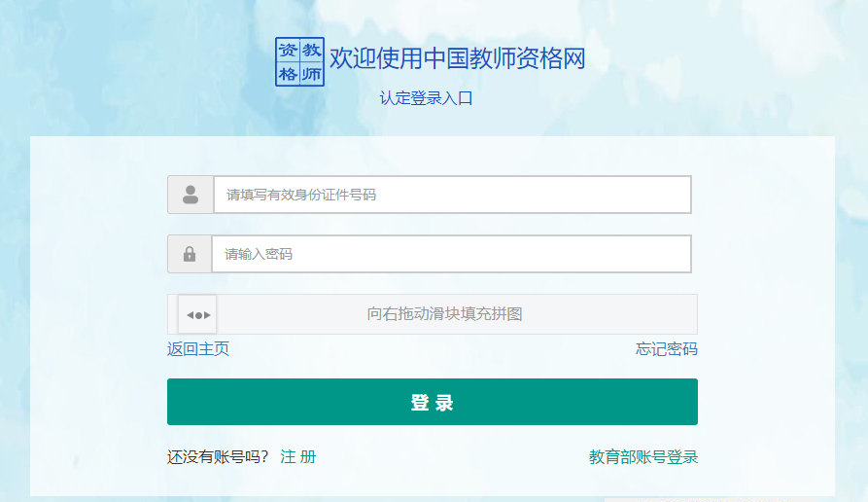Click the 登录 button
The width and height of the screenshot is (868, 502).
point(433,402)
